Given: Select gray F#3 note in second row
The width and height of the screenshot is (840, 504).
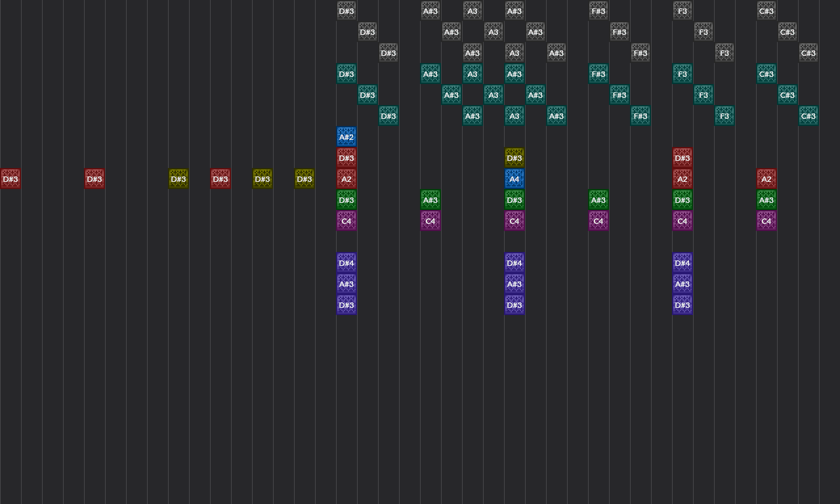Looking at the screenshot, I should (619, 31).
